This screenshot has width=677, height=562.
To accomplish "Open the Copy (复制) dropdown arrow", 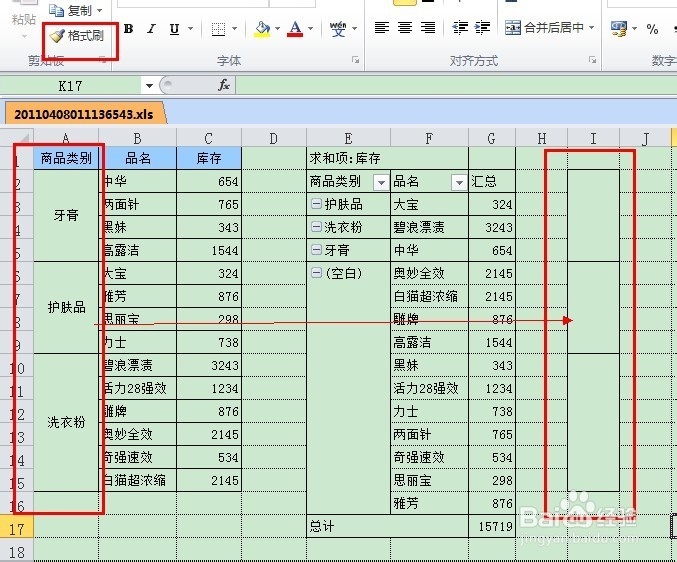I will 100,10.
